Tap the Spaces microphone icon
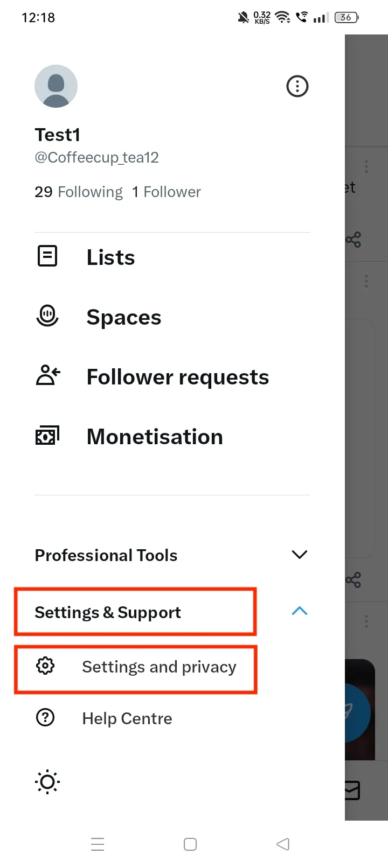 pos(47,316)
